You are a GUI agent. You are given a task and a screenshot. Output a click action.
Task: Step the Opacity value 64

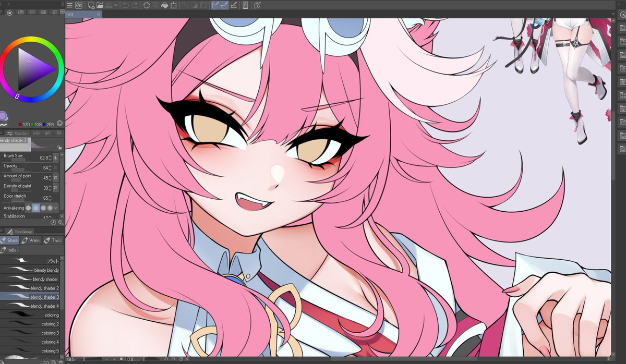click(50, 168)
